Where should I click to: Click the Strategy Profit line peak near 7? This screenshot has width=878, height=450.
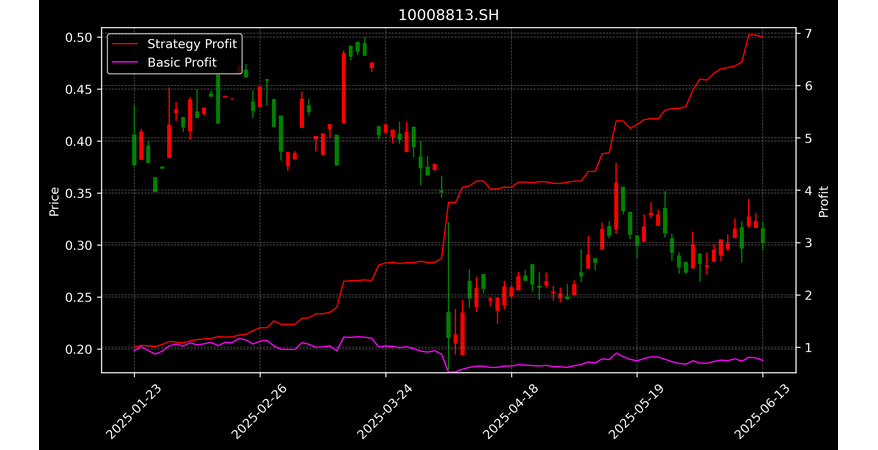753,35
